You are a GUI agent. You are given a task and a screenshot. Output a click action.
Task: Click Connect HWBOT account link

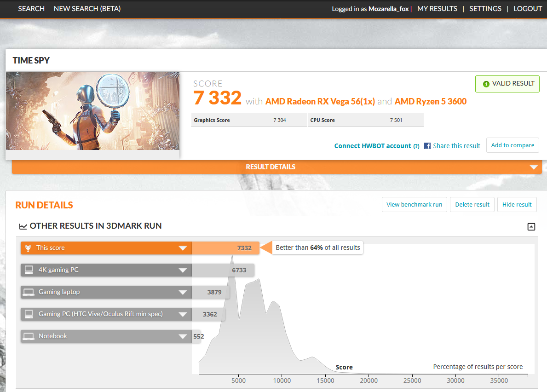pos(373,146)
